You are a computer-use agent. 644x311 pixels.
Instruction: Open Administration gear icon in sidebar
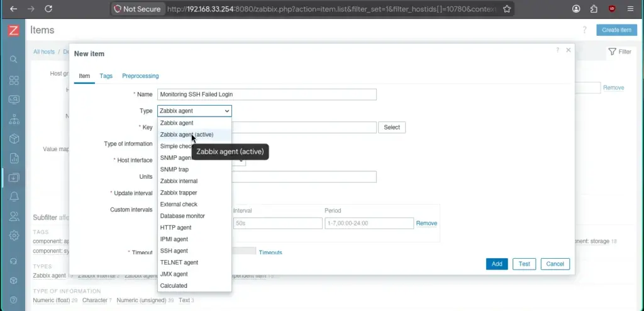tap(14, 235)
